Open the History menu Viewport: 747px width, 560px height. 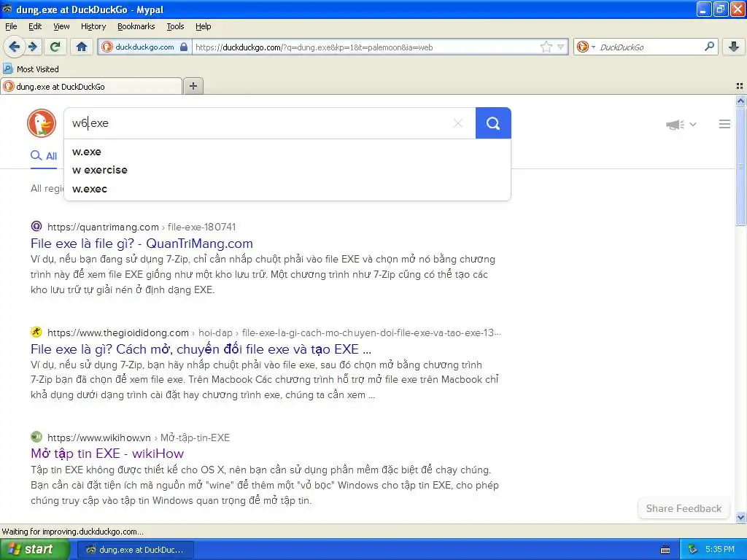[x=93, y=27]
